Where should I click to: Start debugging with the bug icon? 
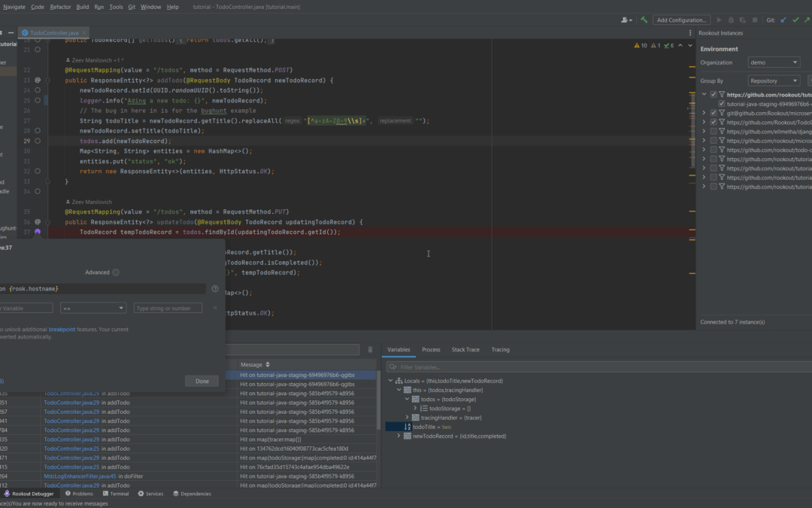(732, 20)
